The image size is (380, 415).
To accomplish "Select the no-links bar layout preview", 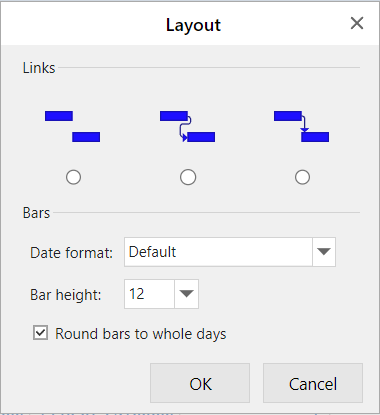I will coord(72,126).
